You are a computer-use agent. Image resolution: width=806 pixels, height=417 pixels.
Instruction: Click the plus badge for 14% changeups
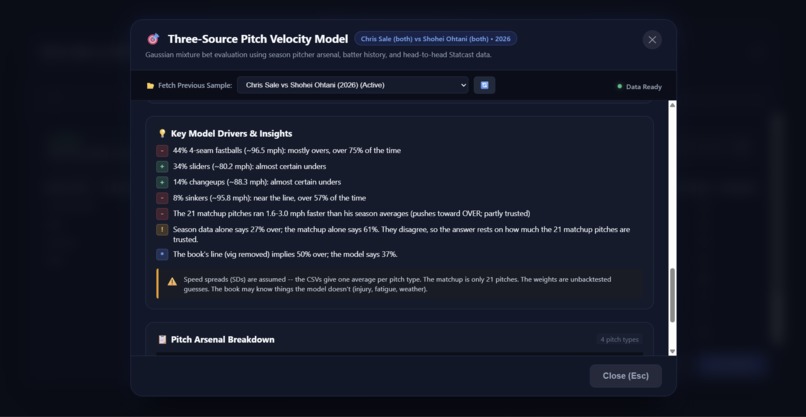(162, 182)
